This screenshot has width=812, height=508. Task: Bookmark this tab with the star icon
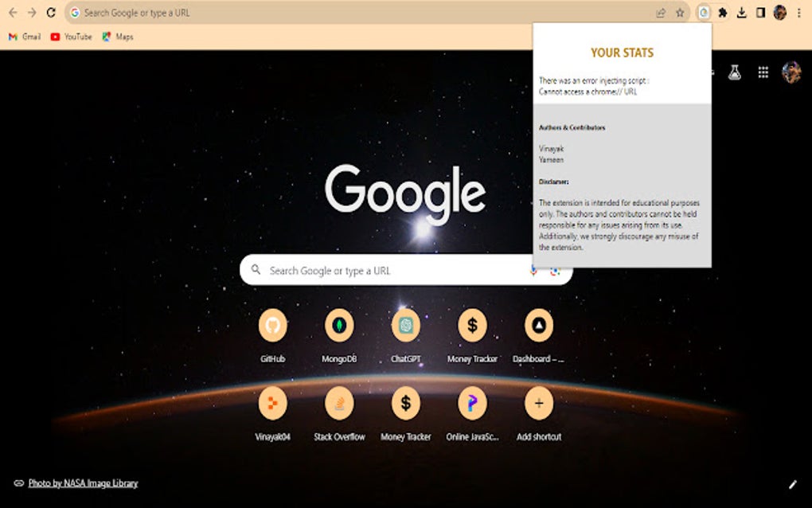pos(680,13)
